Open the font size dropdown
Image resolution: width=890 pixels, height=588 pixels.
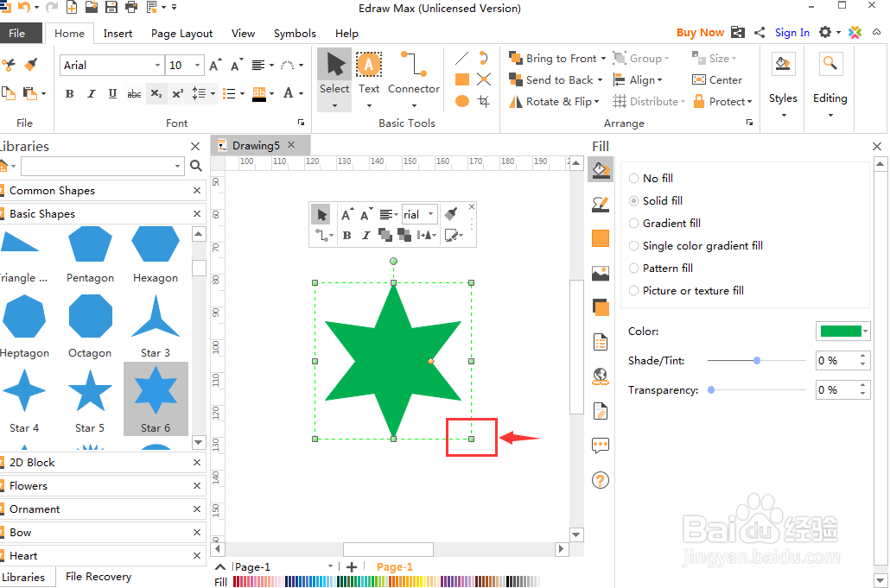pyautogui.click(x=197, y=66)
